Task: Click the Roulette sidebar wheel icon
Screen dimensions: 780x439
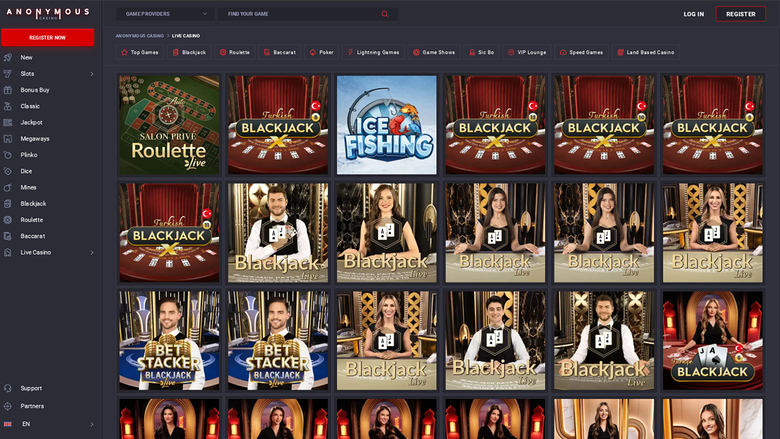Action: (x=7, y=220)
